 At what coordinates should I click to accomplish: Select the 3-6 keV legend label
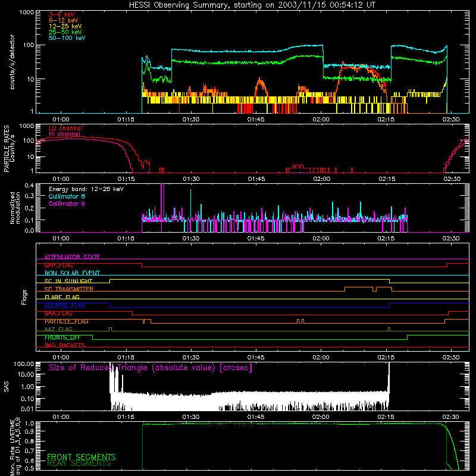click(x=61, y=14)
